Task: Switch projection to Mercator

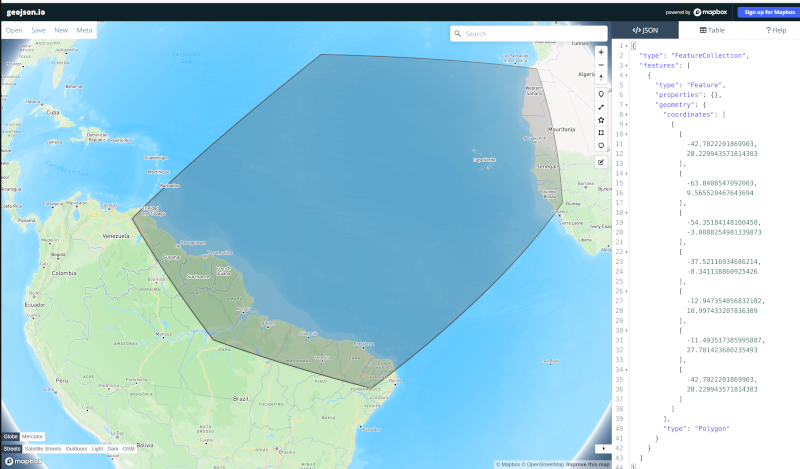Action: (32, 436)
